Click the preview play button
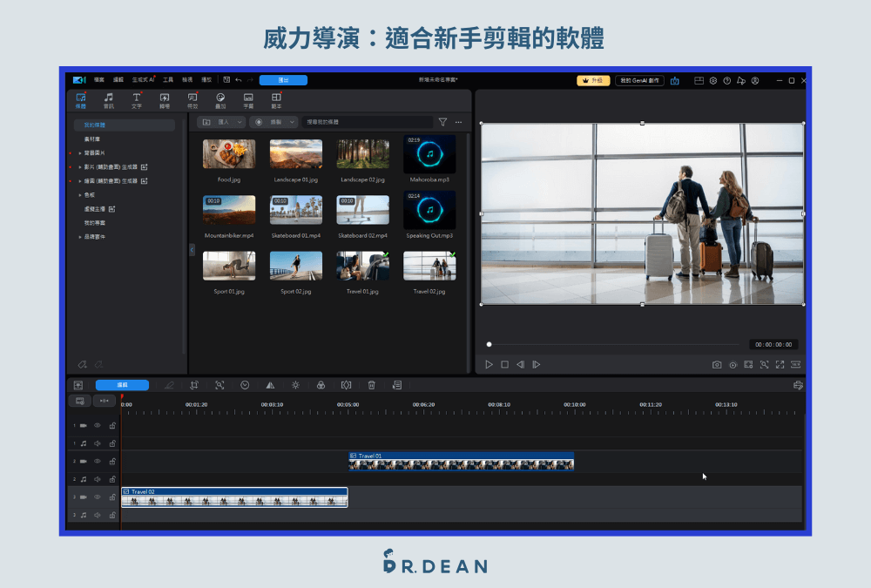871x588 pixels. [x=489, y=365]
